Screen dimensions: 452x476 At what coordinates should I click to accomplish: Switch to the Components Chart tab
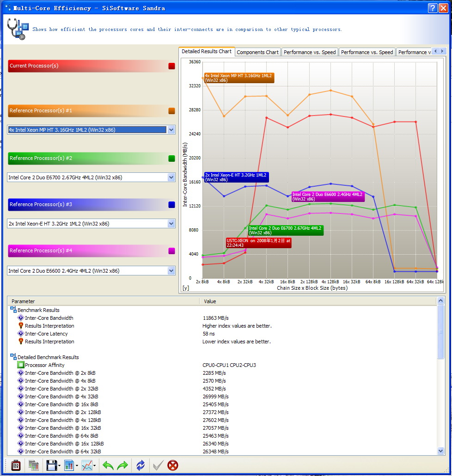click(257, 52)
